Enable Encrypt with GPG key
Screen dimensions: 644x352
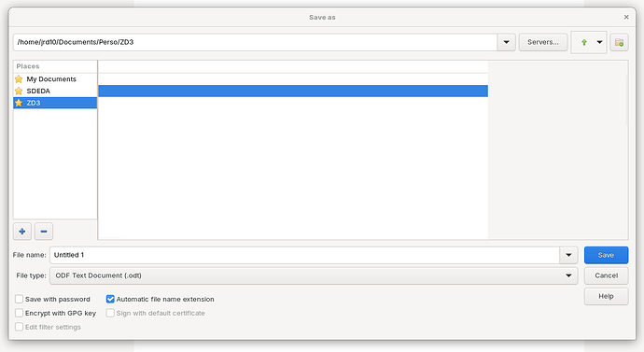click(19, 313)
